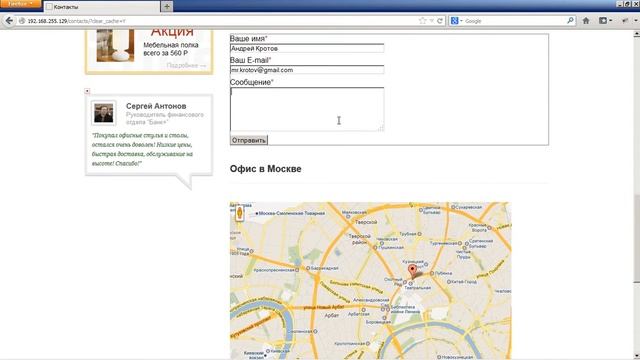Click the red location marker on map
Image resolution: width=640 pixels, height=360 pixels.
[x=413, y=270]
